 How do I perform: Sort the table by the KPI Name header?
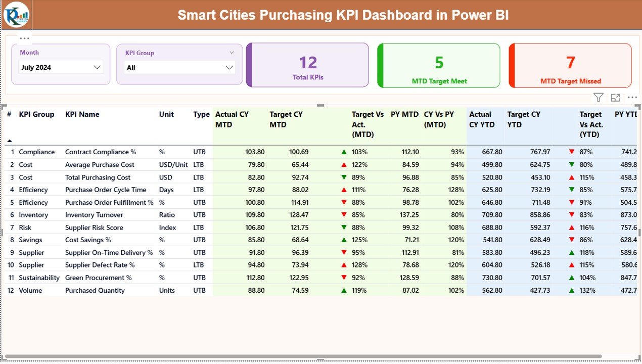(82, 114)
